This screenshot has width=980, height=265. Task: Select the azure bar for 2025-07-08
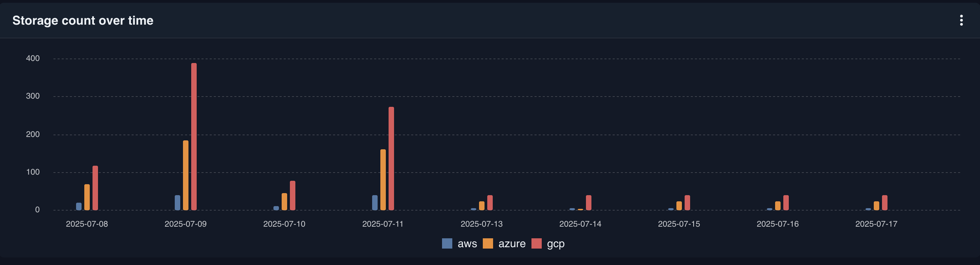click(x=87, y=197)
